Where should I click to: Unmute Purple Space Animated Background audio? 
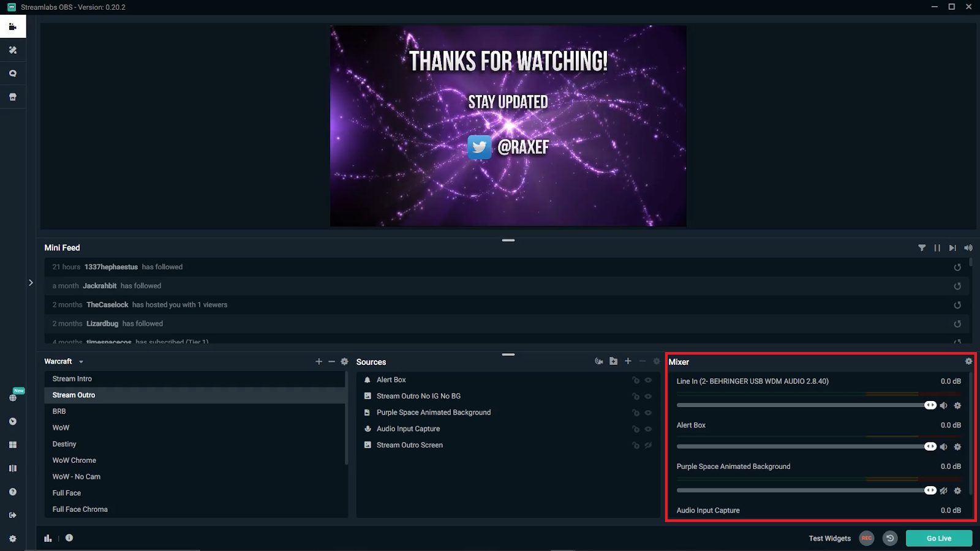pyautogui.click(x=944, y=491)
